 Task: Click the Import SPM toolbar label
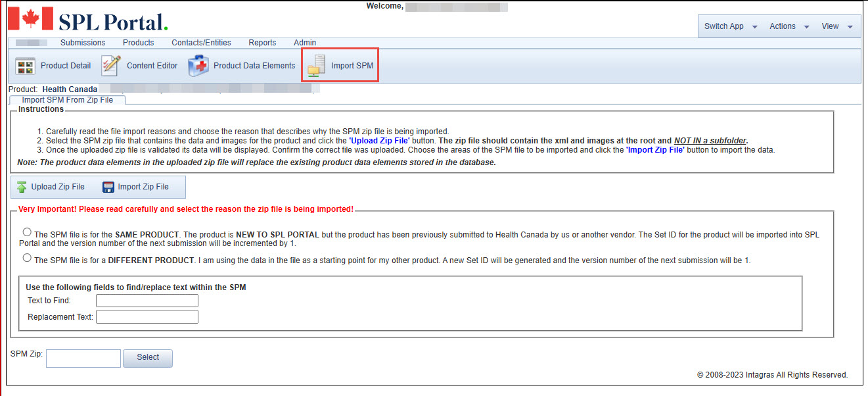pyautogui.click(x=352, y=66)
